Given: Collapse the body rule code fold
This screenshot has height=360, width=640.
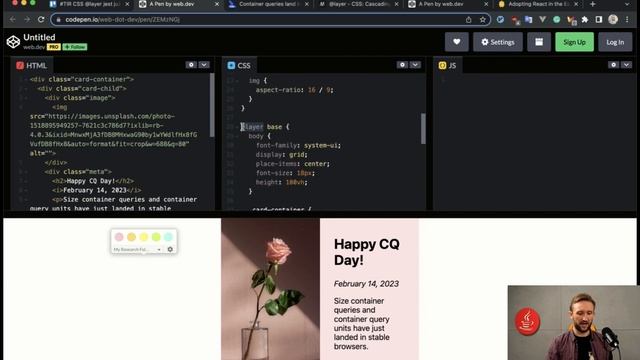Looking at the screenshot, I should tap(238, 136).
